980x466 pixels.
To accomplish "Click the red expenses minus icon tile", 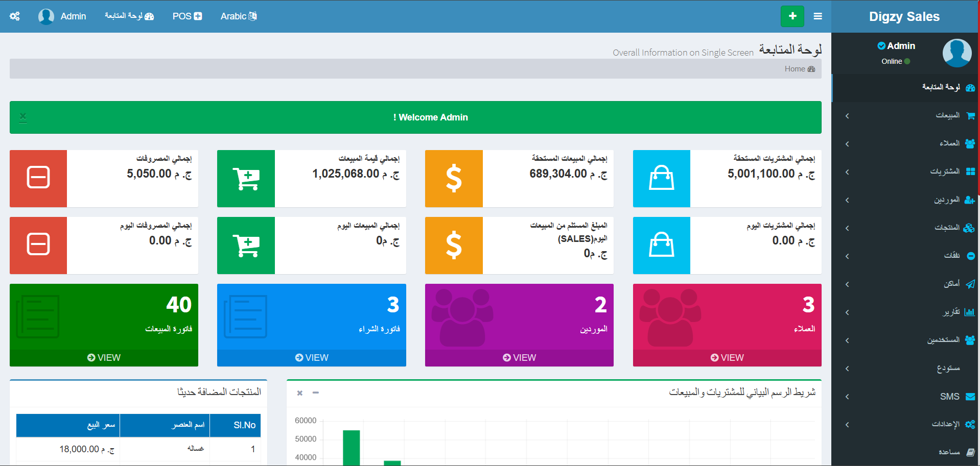I will coord(38,178).
